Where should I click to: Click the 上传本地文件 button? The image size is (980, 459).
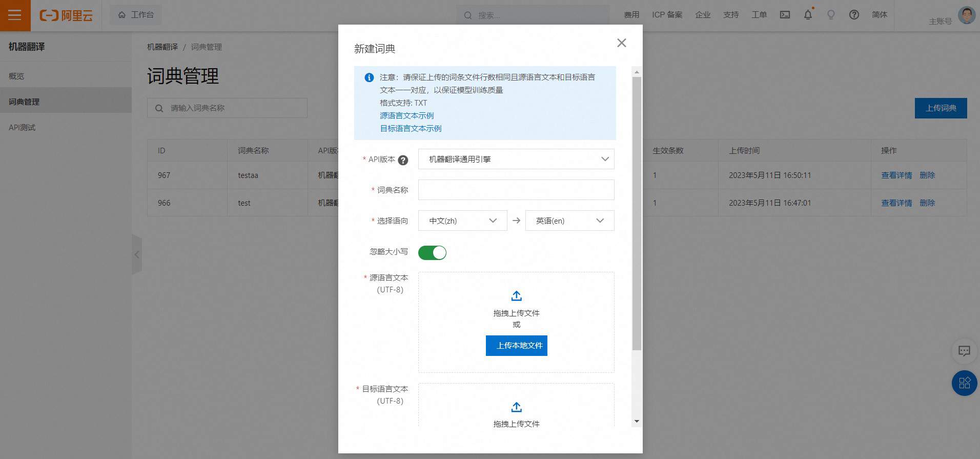point(516,346)
